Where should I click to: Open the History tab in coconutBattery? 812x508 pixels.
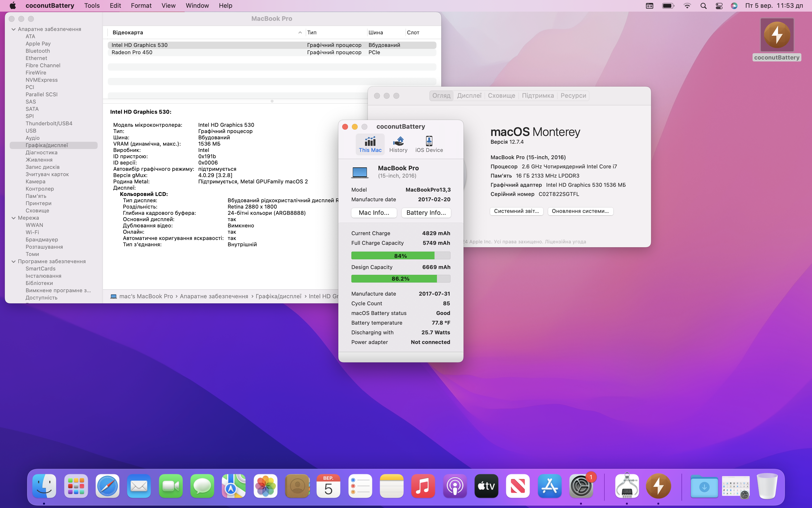[x=398, y=144]
